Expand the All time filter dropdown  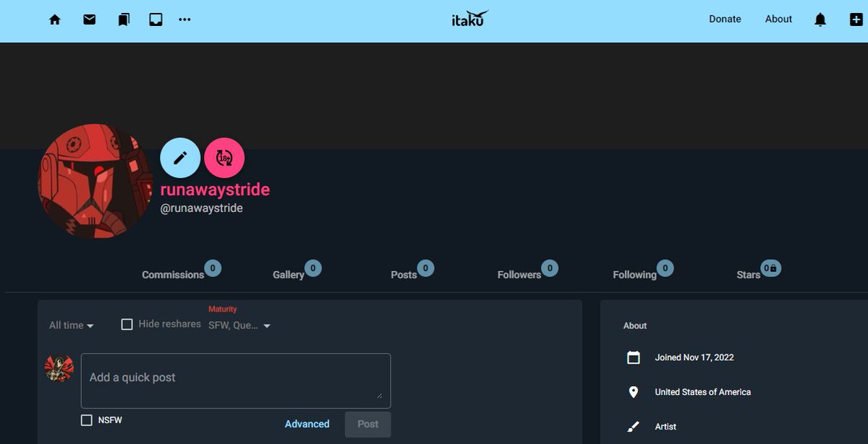tap(72, 325)
